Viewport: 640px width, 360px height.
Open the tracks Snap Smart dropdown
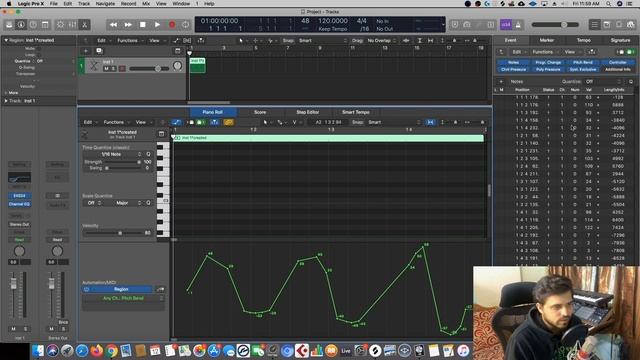coord(323,40)
